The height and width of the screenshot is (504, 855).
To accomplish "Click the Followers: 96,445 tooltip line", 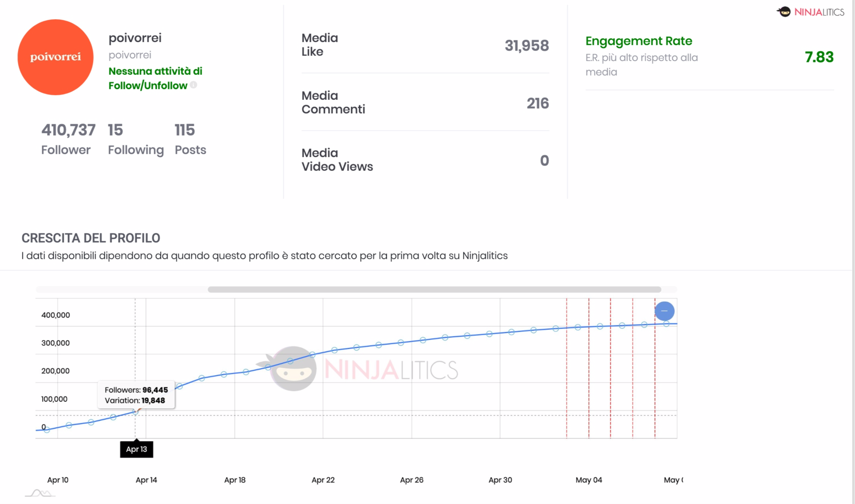I will tap(136, 390).
